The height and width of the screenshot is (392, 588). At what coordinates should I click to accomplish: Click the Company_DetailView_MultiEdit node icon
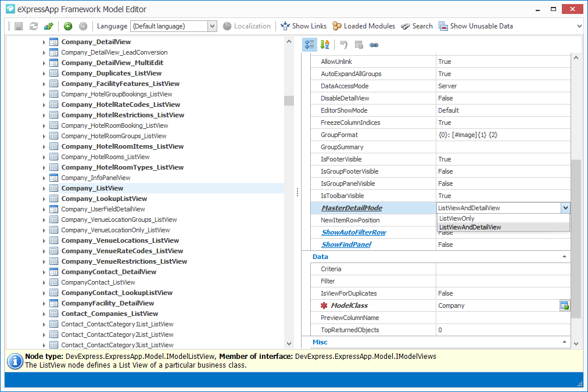pyautogui.click(x=53, y=63)
